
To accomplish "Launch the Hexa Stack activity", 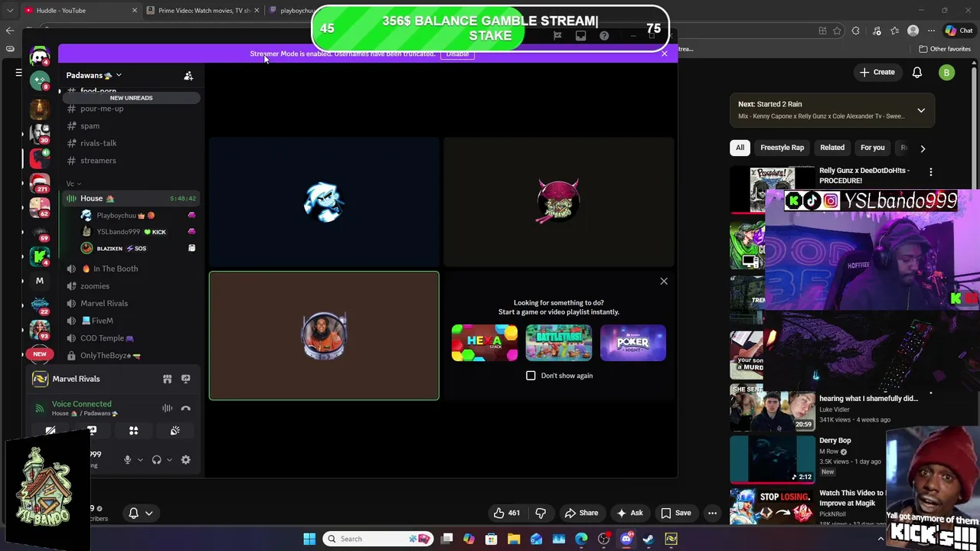I will click(x=485, y=342).
